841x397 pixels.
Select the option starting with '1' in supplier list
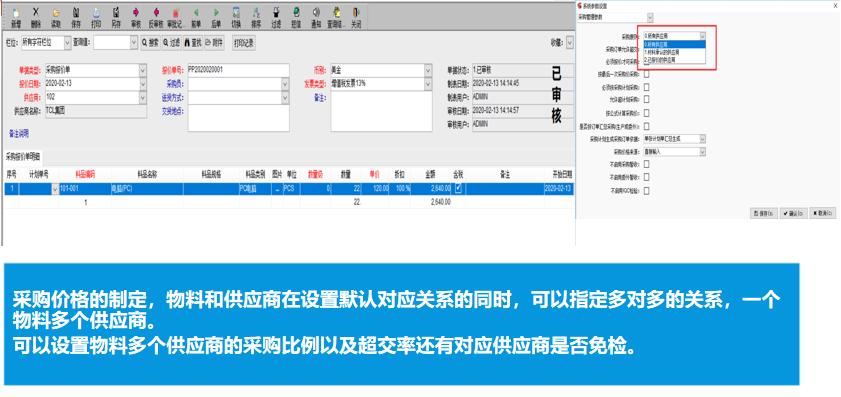tap(674, 51)
